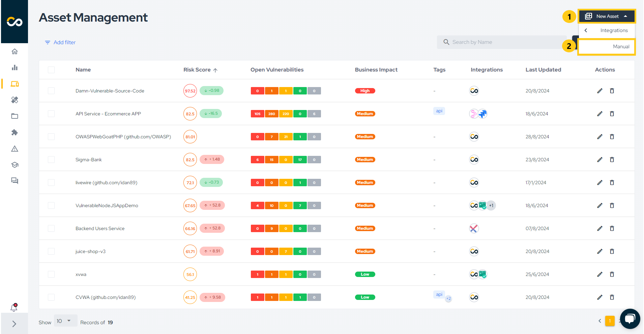Delete the VulnerableNodeJSAppDemo asset
This screenshot has height=334, width=644.
(x=612, y=205)
